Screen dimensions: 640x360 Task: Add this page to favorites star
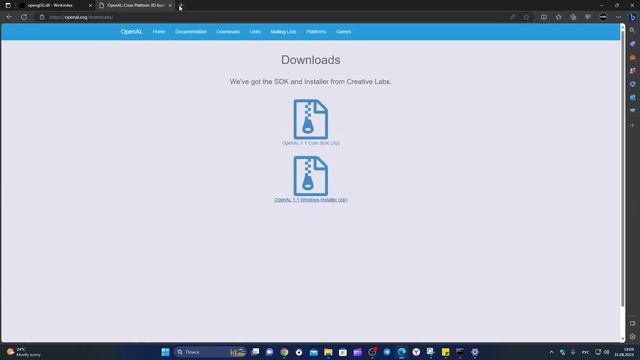(x=527, y=17)
